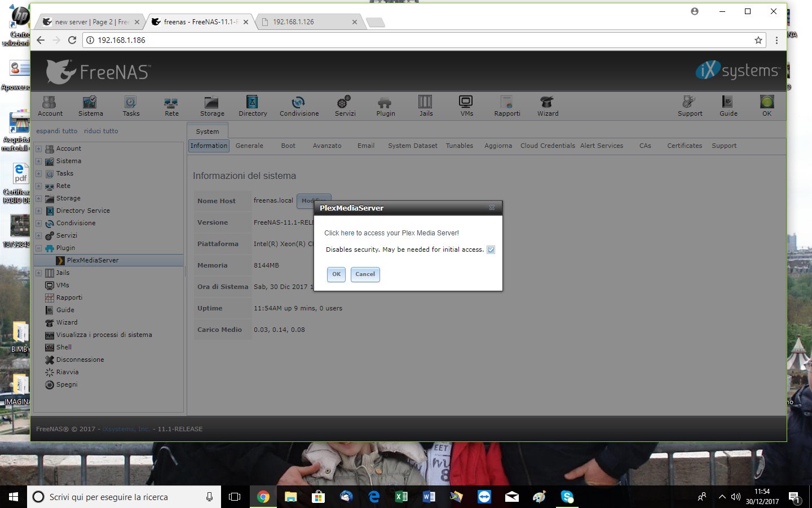Close the PlexMediaServer dialog with X

click(492, 208)
